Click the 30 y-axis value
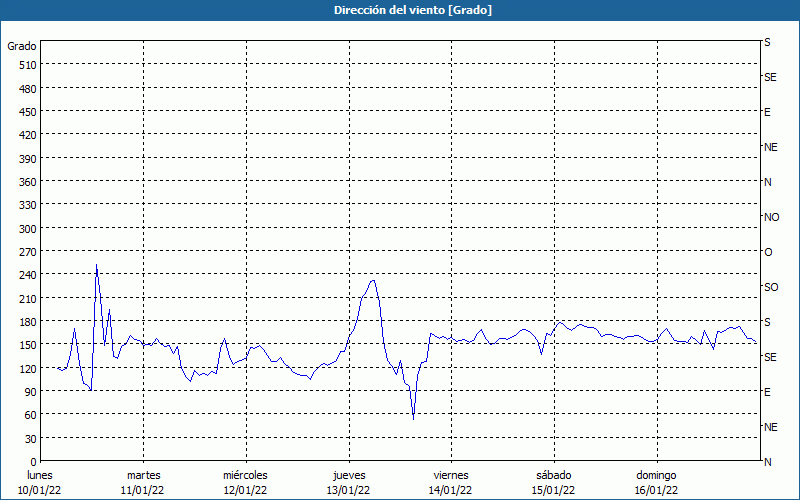This screenshot has width=800, height=500. (31, 439)
